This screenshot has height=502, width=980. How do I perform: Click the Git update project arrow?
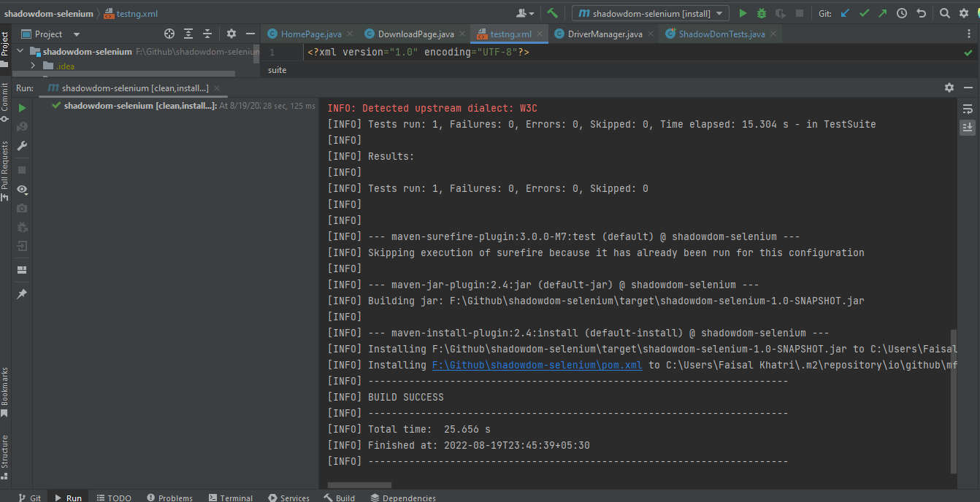pyautogui.click(x=845, y=13)
